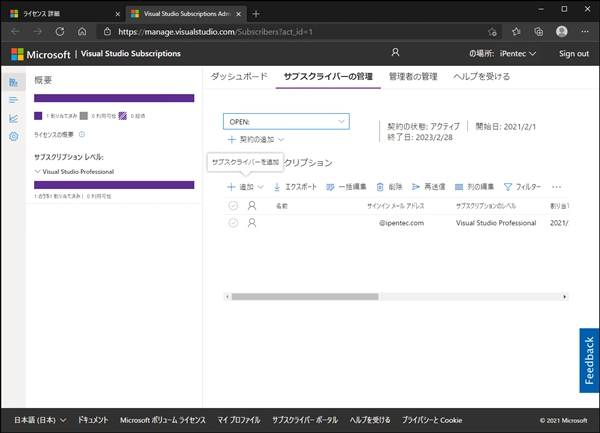Sort by サインイン メール アドレス column header
600x433 pixels.
[x=396, y=206]
